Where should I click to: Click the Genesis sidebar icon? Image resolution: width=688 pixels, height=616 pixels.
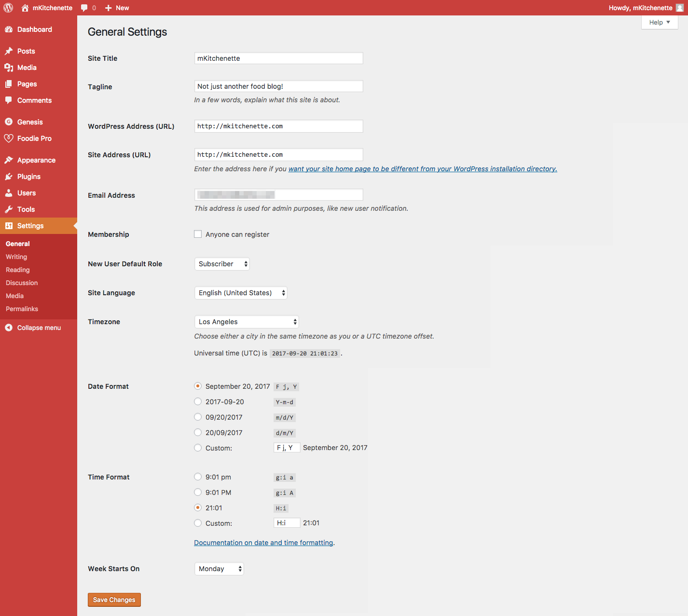coord(9,122)
